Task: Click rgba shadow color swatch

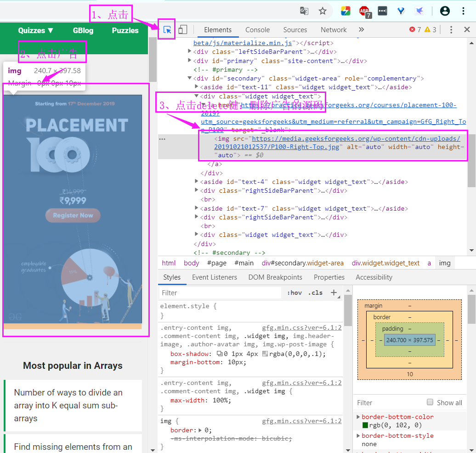Action: tap(265, 354)
